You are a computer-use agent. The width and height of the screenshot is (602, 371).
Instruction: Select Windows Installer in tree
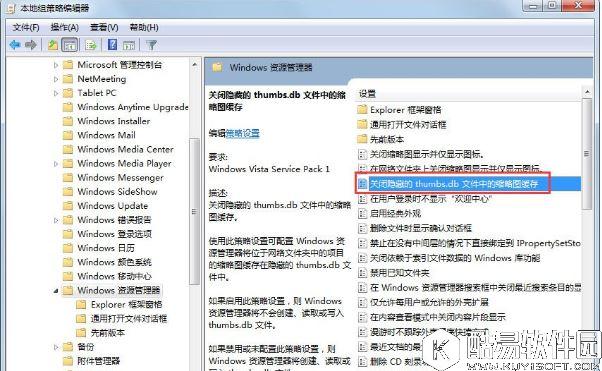(114, 121)
